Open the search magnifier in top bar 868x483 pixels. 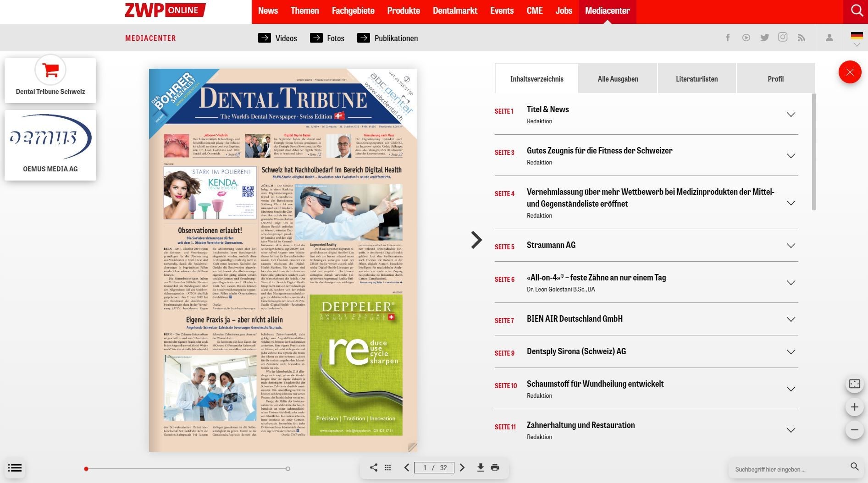coord(856,11)
